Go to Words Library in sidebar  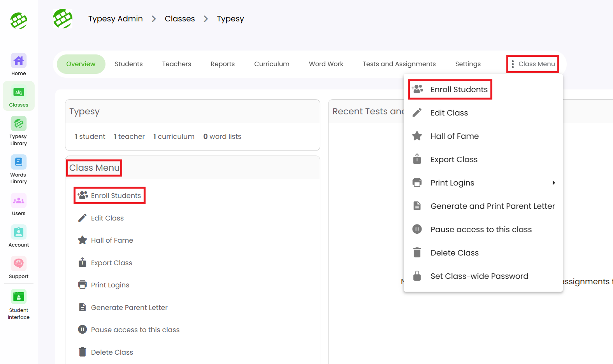click(19, 169)
